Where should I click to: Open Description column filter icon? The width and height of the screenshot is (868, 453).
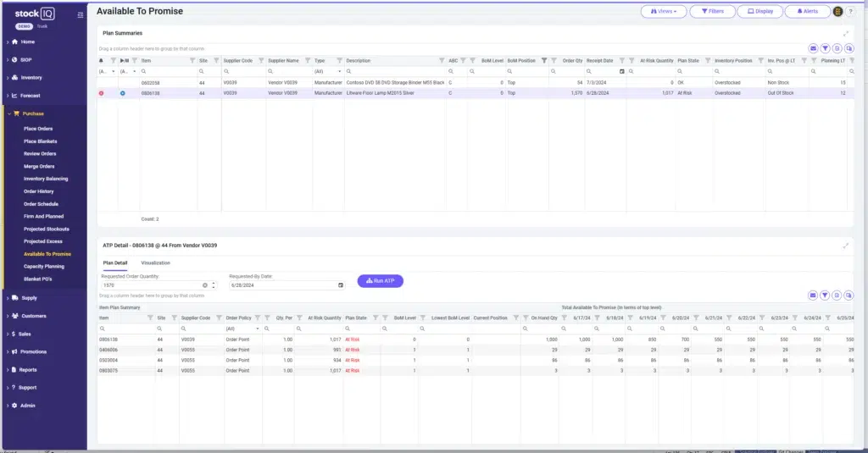pos(442,60)
